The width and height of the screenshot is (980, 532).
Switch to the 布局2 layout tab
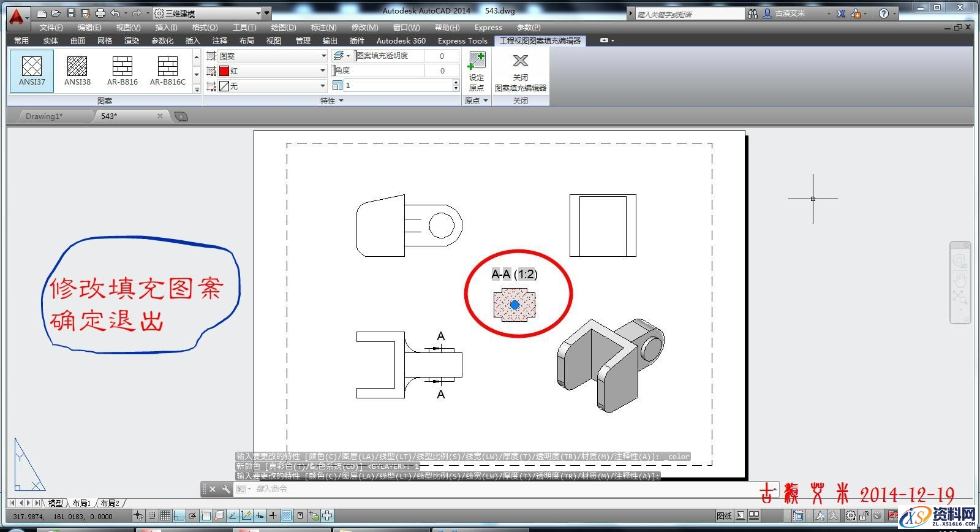click(110, 503)
